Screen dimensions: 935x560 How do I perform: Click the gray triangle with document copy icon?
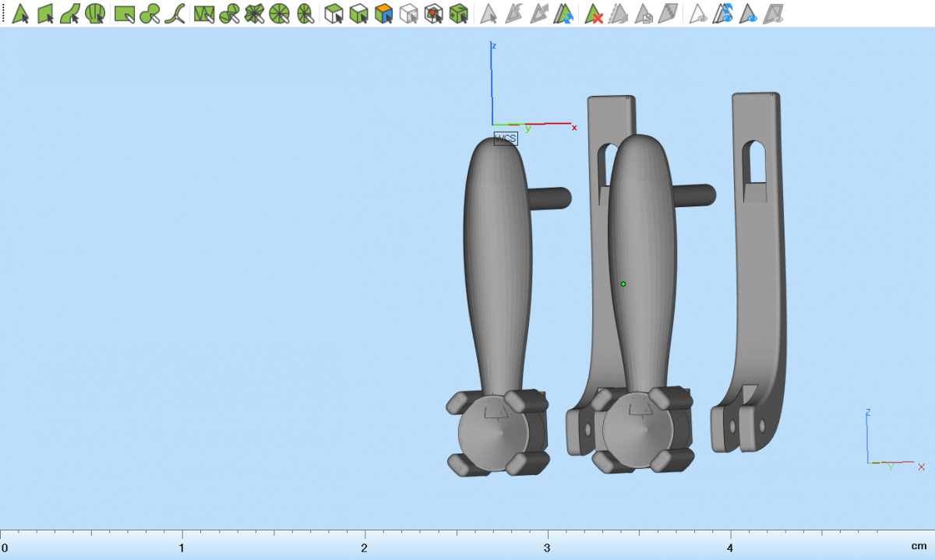[644, 13]
